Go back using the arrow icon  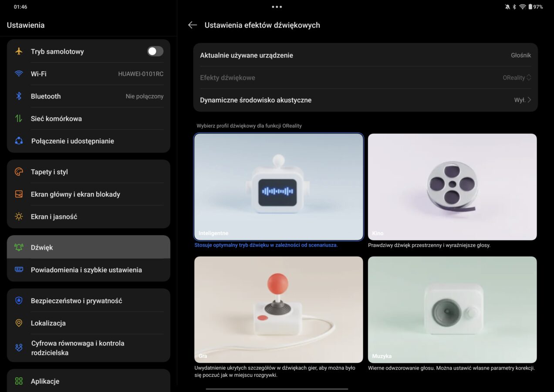pos(193,25)
